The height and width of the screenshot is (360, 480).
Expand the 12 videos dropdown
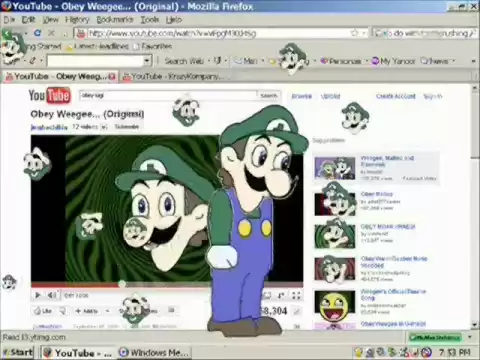coord(104,127)
